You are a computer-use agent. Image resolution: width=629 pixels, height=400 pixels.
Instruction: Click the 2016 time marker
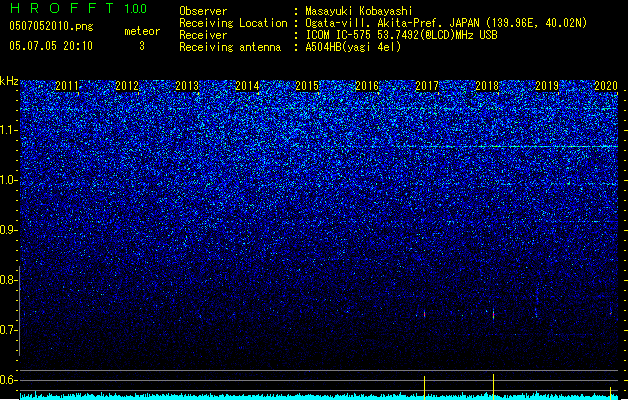(367, 86)
